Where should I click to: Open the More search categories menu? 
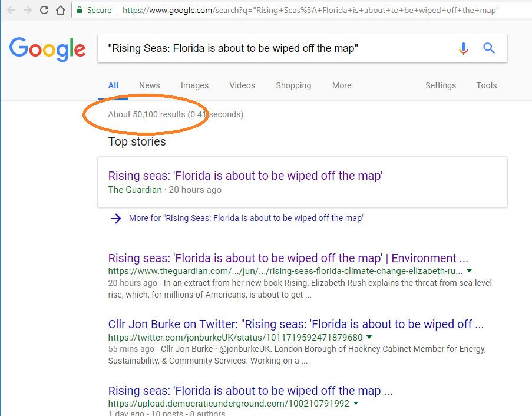[342, 85]
